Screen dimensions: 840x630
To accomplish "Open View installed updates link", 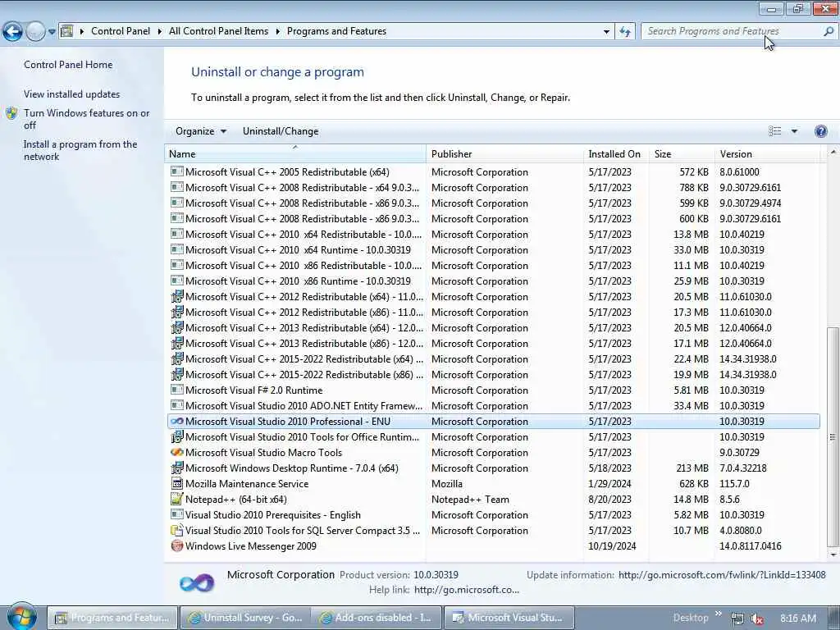I will pos(72,94).
